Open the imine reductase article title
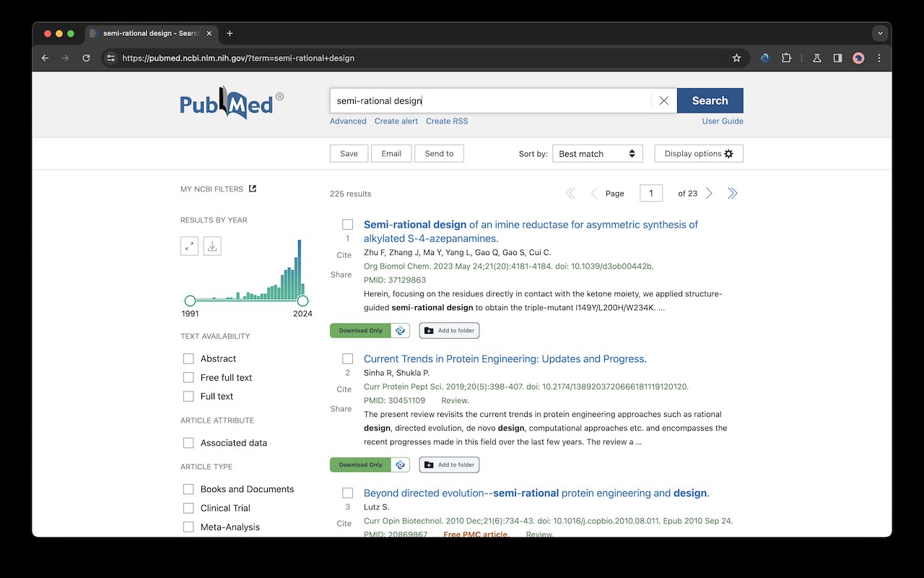The width and height of the screenshot is (924, 578). pyautogui.click(x=531, y=231)
